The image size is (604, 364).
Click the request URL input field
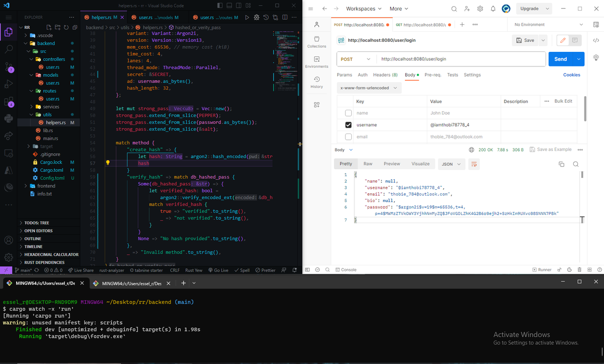point(461,59)
